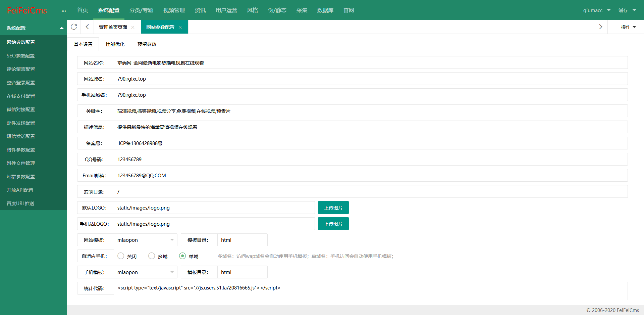Switch to the 性能优化 tab
The image size is (644, 315).
click(x=115, y=44)
